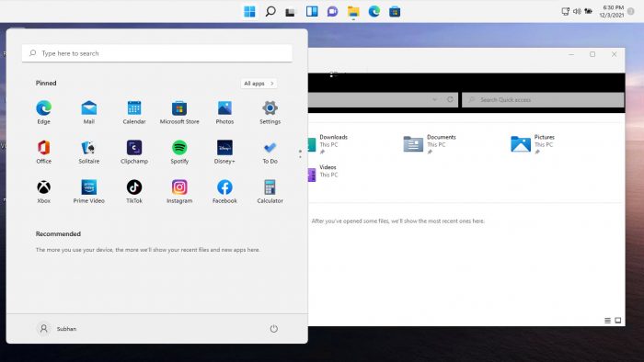Image resolution: width=644 pixels, height=362 pixels.
Task: Open notification center from taskbar
Action: (x=631, y=11)
